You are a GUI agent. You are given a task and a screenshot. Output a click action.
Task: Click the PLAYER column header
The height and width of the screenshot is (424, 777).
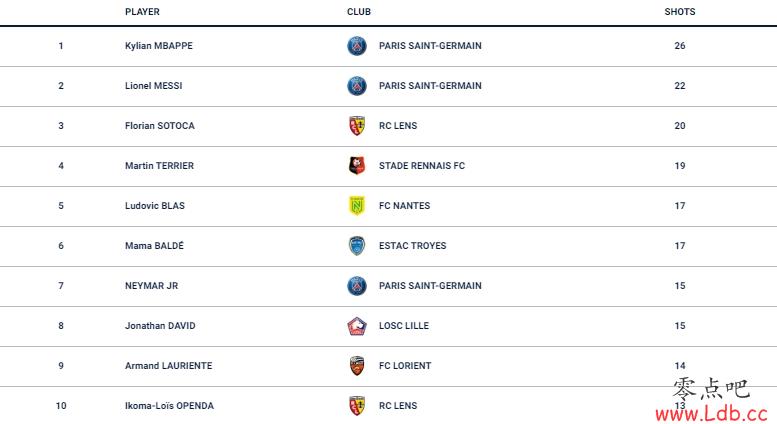[x=142, y=12]
